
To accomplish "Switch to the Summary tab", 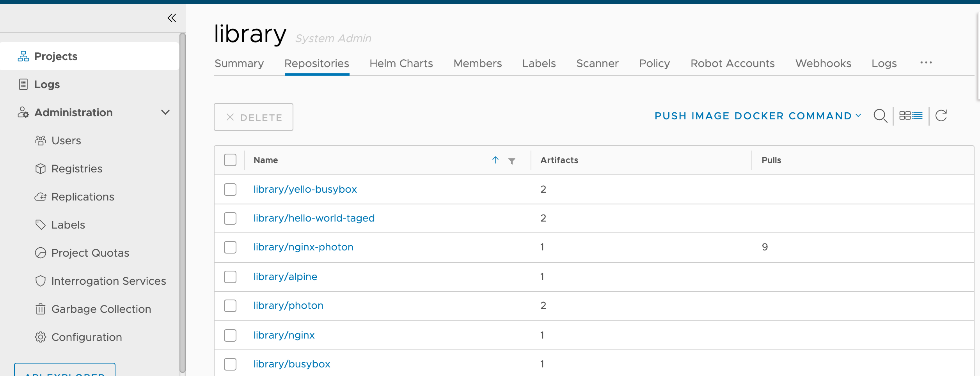I will coord(239,63).
